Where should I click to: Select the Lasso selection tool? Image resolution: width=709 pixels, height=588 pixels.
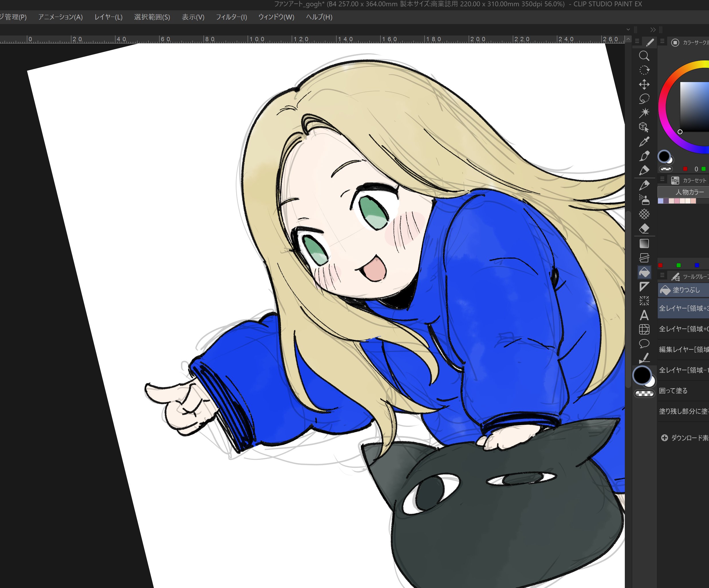(x=644, y=98)
